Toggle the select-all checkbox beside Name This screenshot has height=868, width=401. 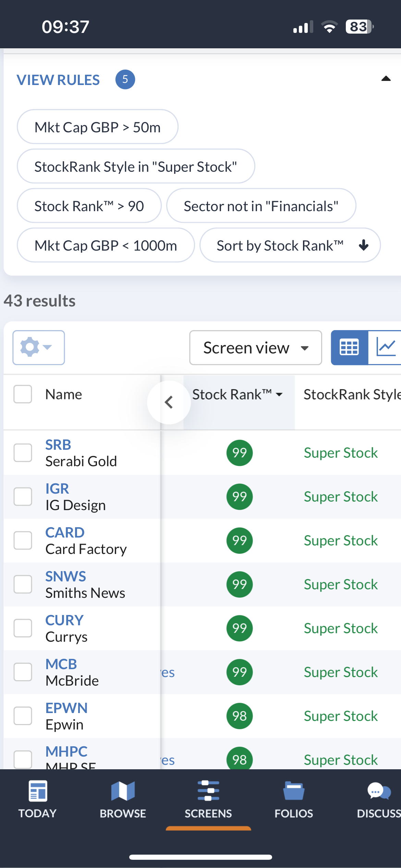(23, 394)
